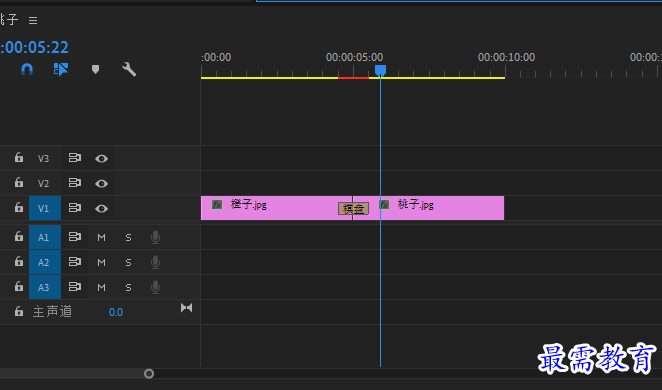Toggle lock on track V1
The image size is (662, 390).
(x=19, y=208)
